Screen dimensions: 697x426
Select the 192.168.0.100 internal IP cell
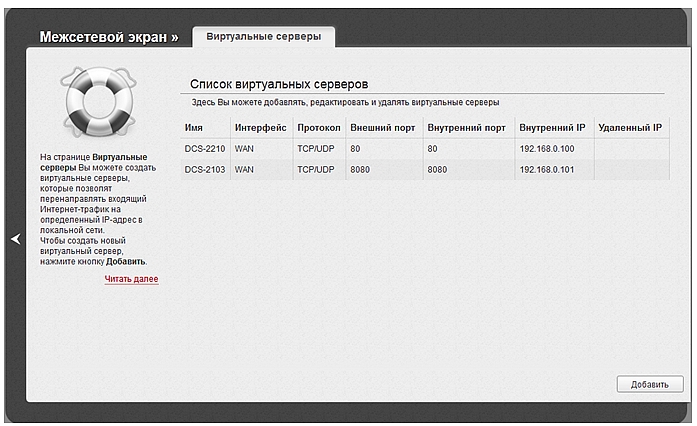pos(548,149)
